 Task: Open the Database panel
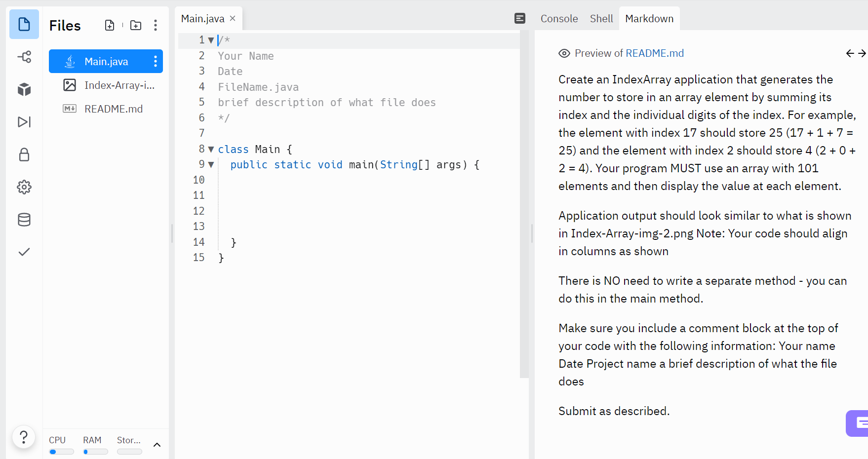pyautogui.click(x=24, y=220)
